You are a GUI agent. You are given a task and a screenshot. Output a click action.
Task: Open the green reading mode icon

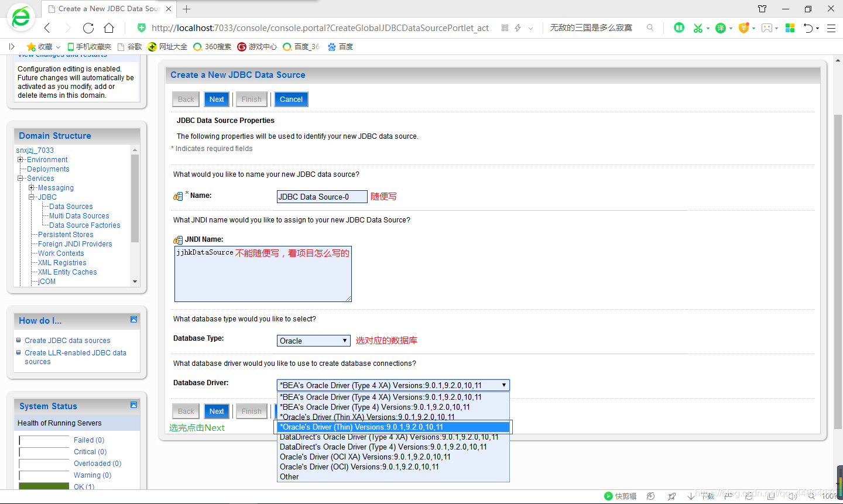[x=679, y=28]
